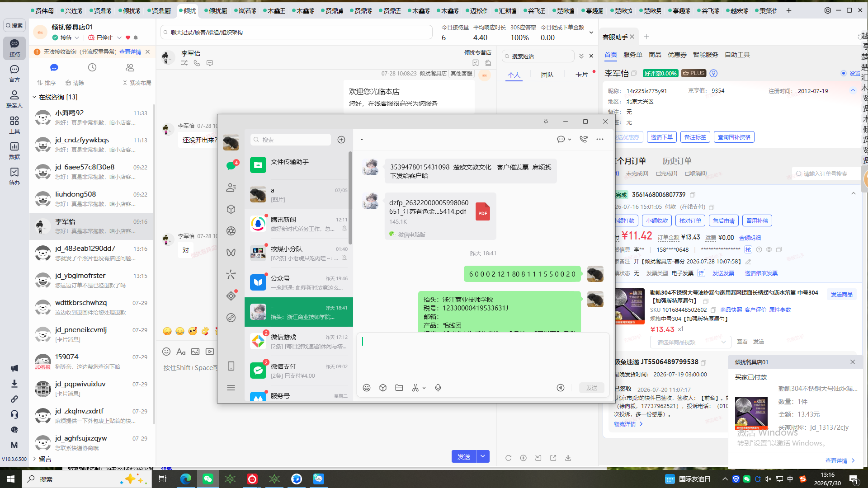This screenshot has width=868, height=488.
Task: Click the WeChat chat list scrollbar
Action: pos(350,197)
